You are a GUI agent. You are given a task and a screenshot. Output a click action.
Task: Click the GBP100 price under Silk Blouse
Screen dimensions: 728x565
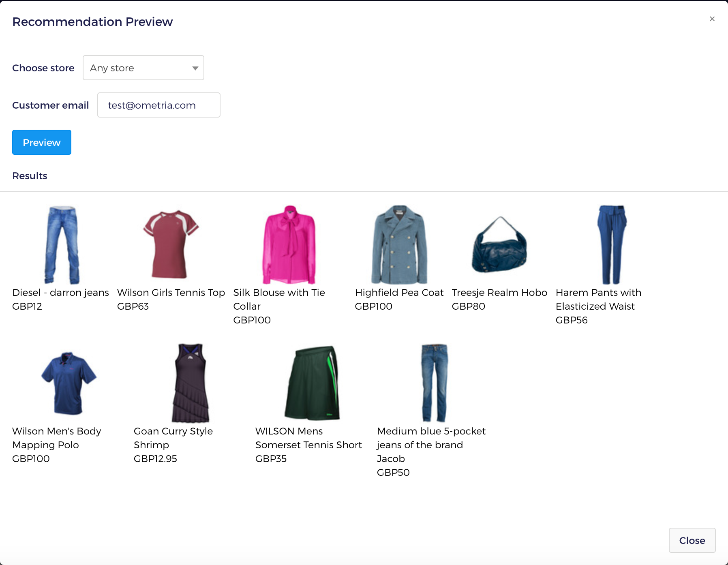(x=252, y=320)
